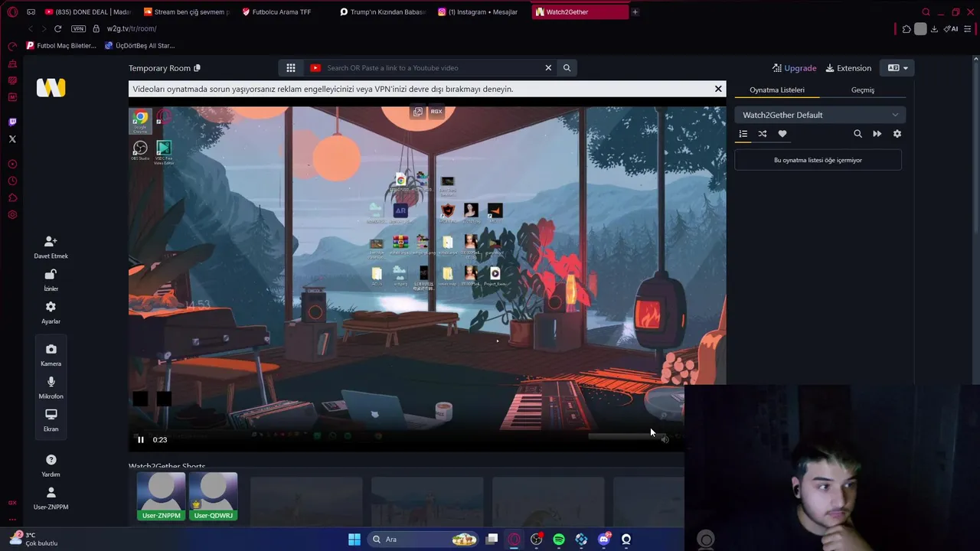The image size is (980, 551).
Task: Click the YouTube source icon
Action: 315,68
